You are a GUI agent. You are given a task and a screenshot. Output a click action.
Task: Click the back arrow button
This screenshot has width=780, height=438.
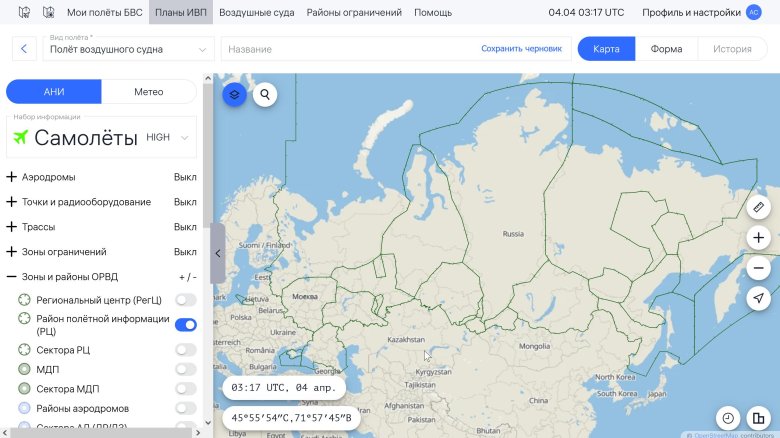tap(23, 49)
